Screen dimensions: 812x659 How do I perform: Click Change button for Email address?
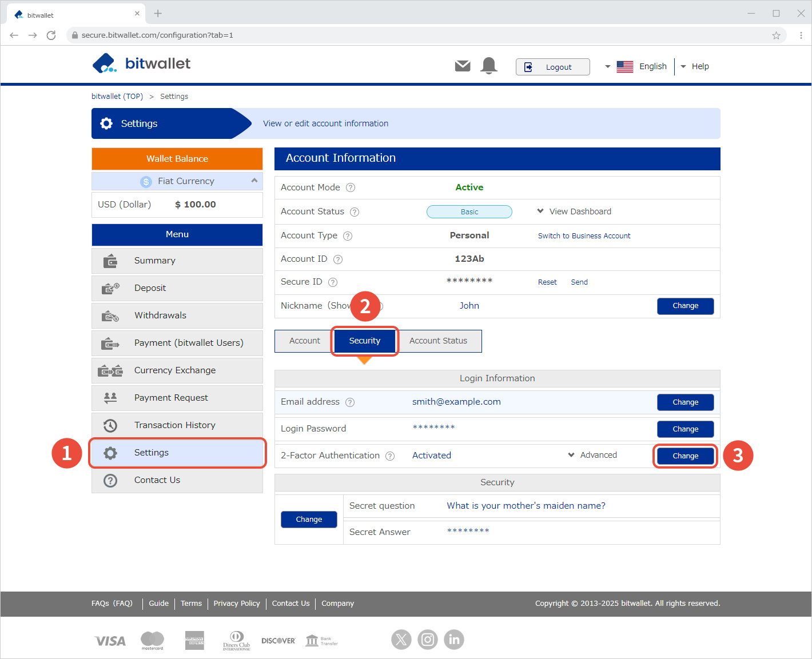685,402
